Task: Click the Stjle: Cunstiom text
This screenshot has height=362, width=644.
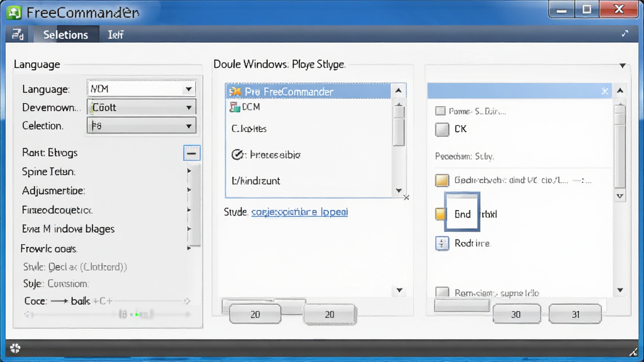Action: [x=56, y=283]
